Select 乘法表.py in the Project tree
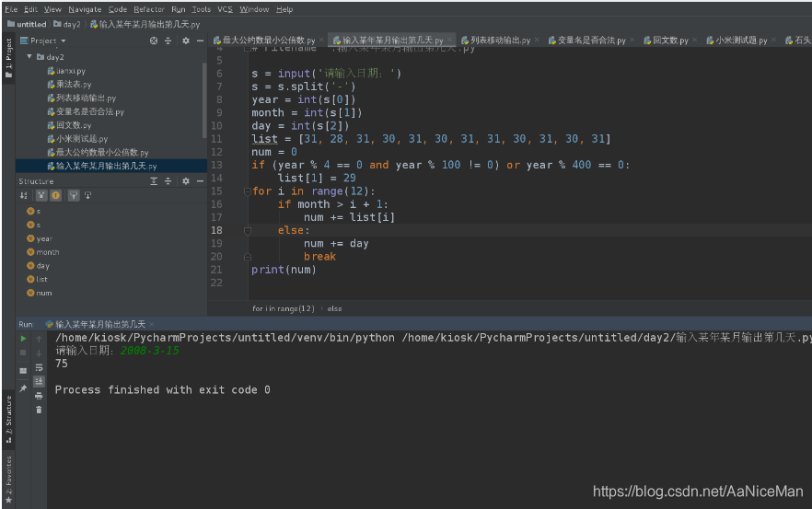This screenshot has width=812, height=509. [x=69, y=84]
